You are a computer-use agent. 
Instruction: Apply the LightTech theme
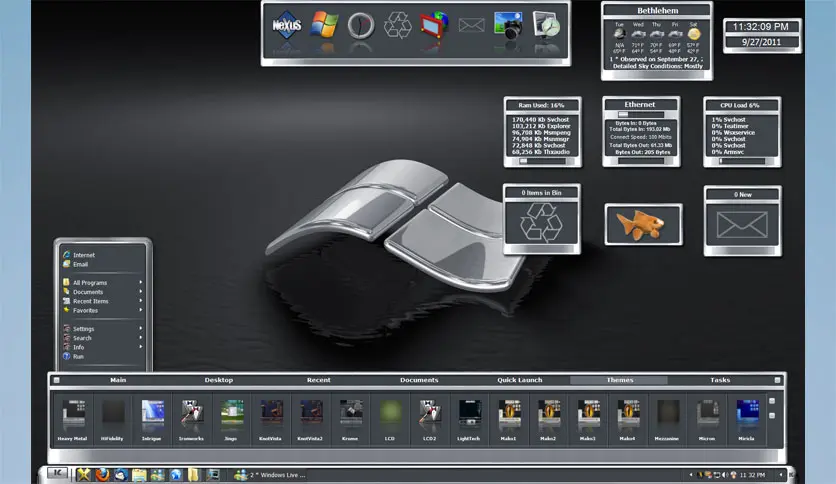469,419
